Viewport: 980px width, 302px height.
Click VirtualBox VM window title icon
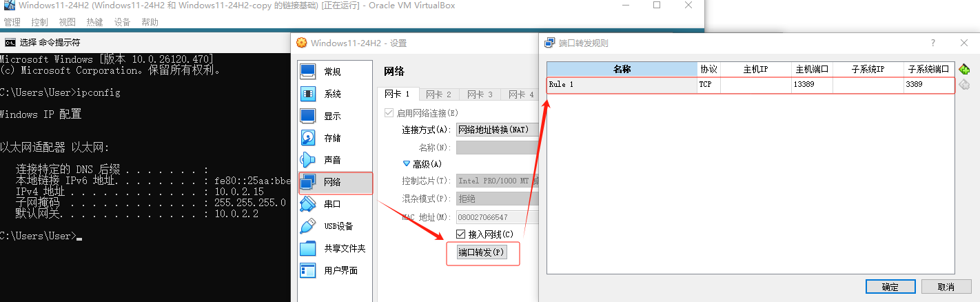[x=10, y=6]
